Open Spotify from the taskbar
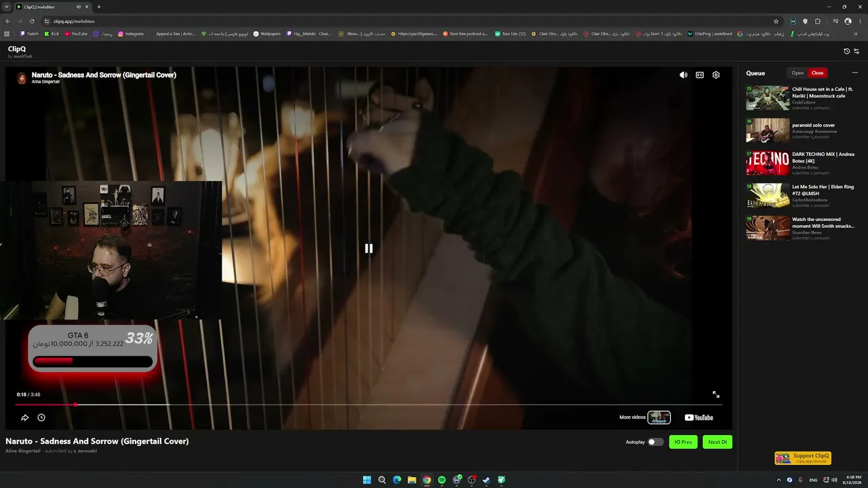 [x=441, y=480]
